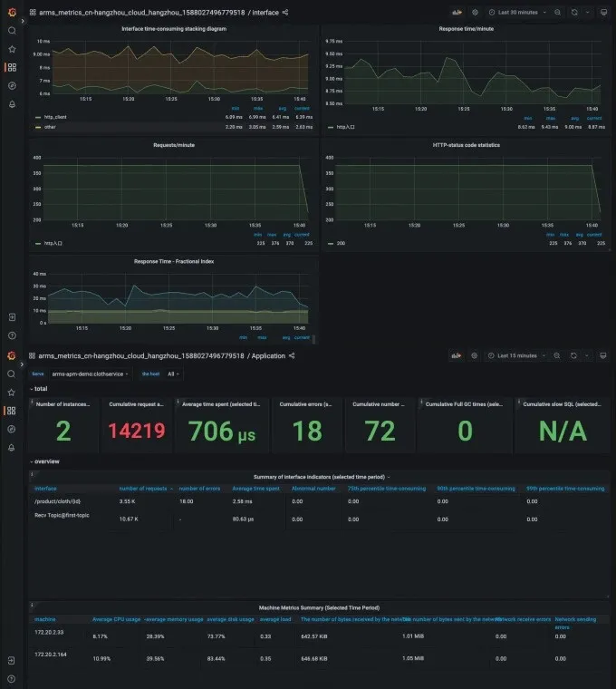Click the 14219 cumulative request stat
Screen dimensions: 616x689
pyautogui.click(x=137, y=431)
